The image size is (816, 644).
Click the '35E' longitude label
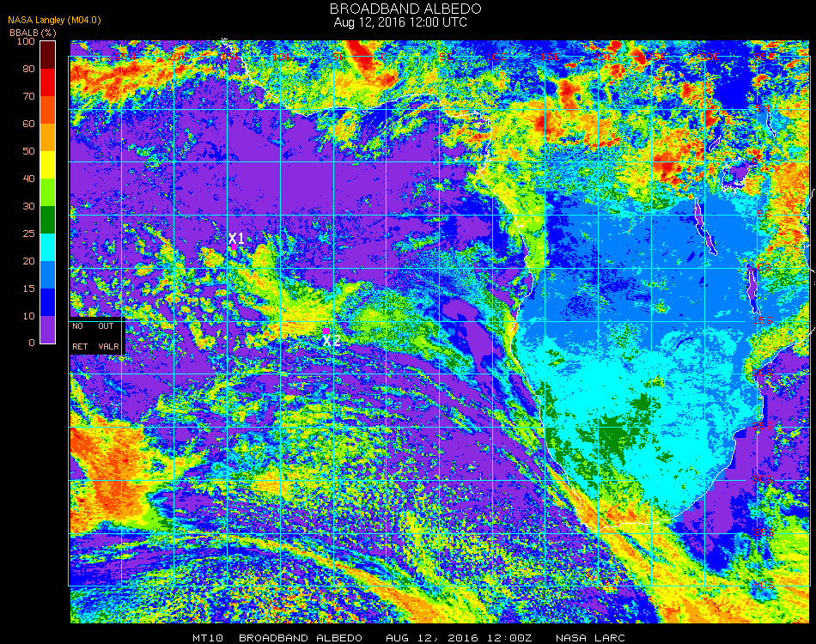[x=763, y=57]
